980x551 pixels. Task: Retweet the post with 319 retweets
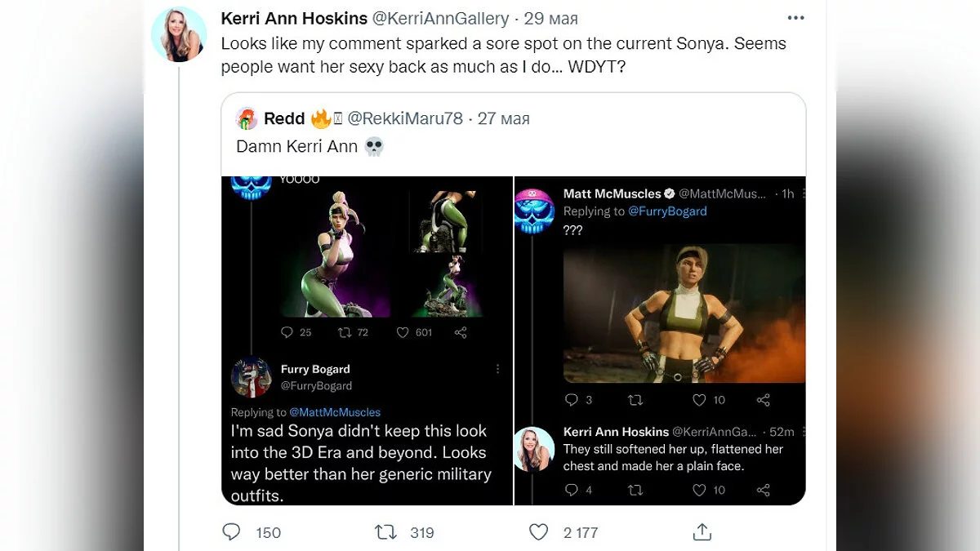pos(385,532)
